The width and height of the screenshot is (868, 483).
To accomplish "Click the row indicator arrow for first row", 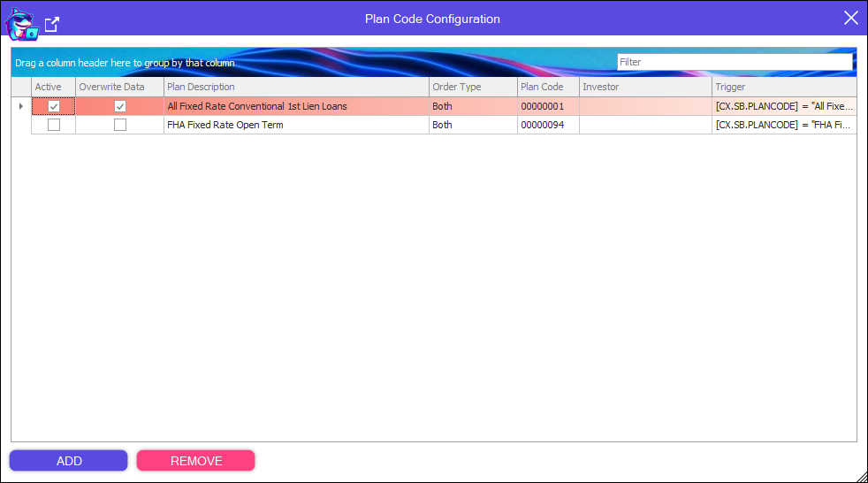I will [21, 106].
